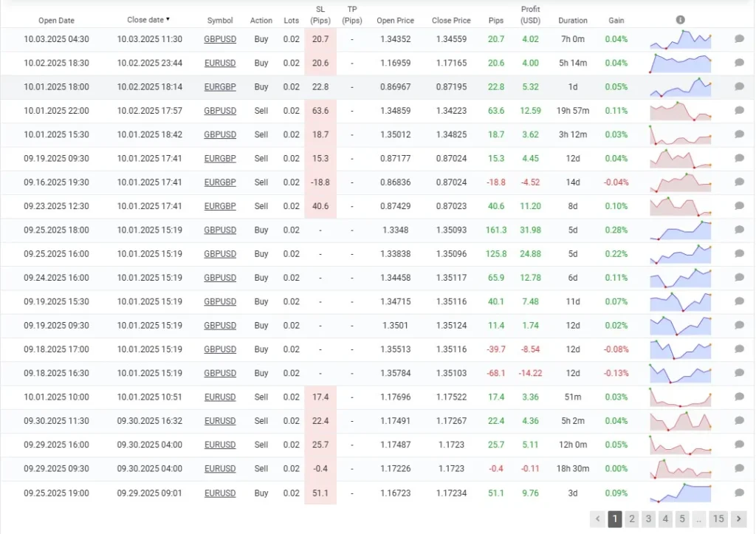
Task: Sort table by Gain header
Action: [616, 20]
